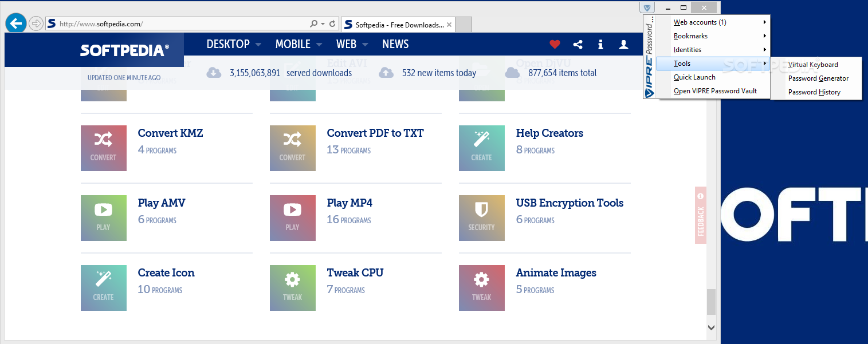
Task: Open the Play MP4 link
Action: point(349,203)
